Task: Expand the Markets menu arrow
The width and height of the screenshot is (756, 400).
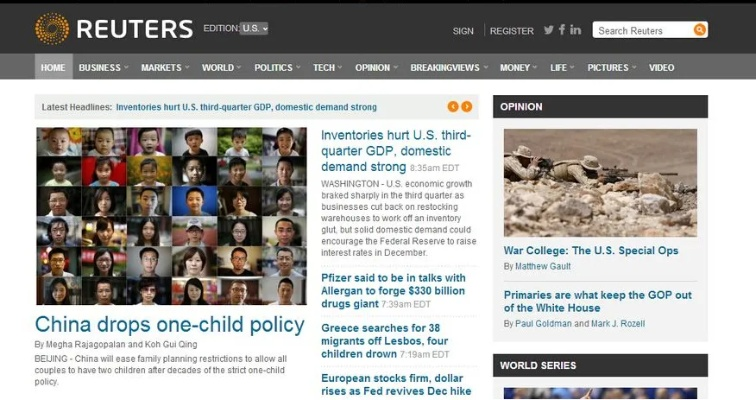Action: coord(187,67)
